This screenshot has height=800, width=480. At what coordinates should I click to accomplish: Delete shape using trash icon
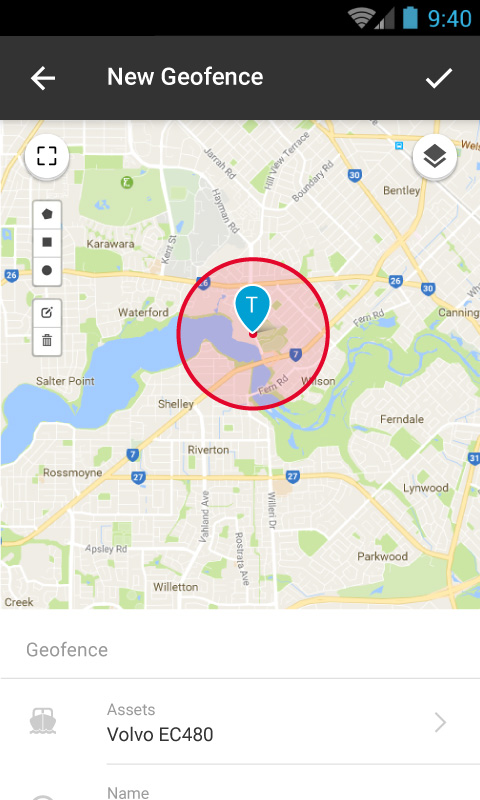(47, 340)
